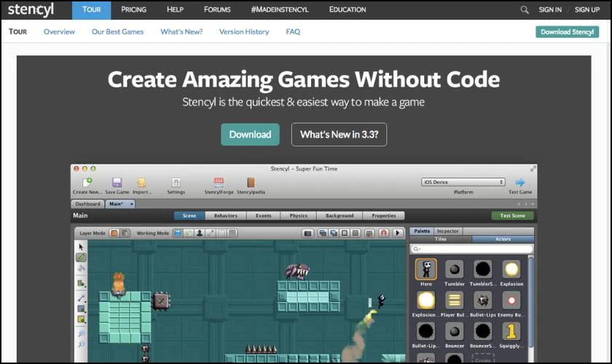Toggle the gray stacked Layer Mode button
Screen dimensions: 612x364
click(125, 233)
